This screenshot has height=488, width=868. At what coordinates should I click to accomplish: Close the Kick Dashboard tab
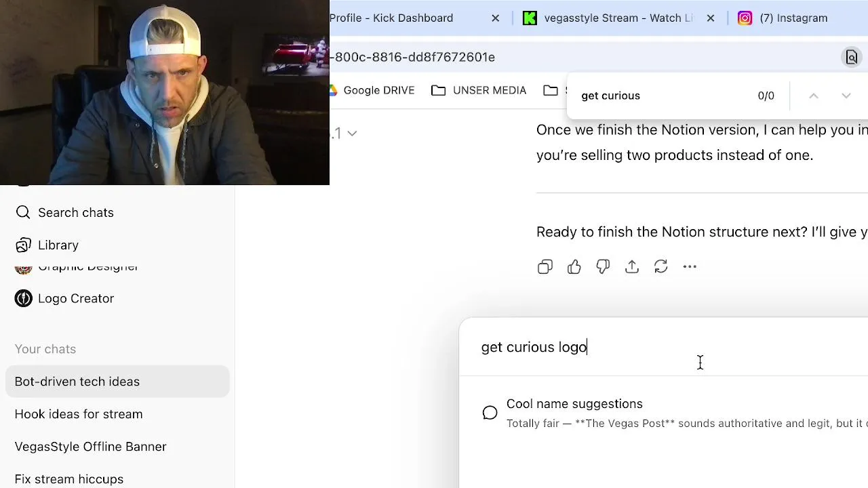tap(496, 18)
